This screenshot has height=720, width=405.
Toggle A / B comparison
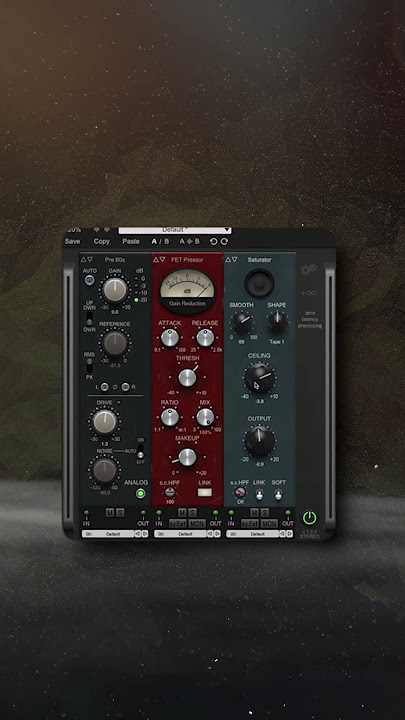pos(160,241)
